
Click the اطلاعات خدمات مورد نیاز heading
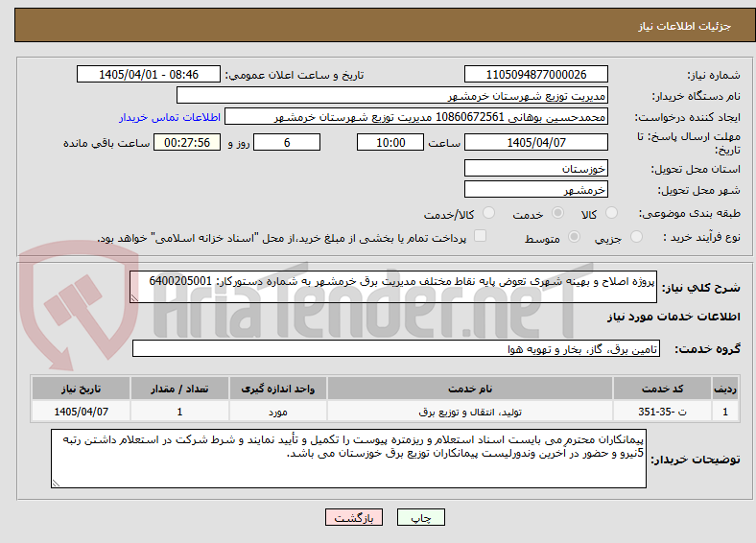(673, 317)
